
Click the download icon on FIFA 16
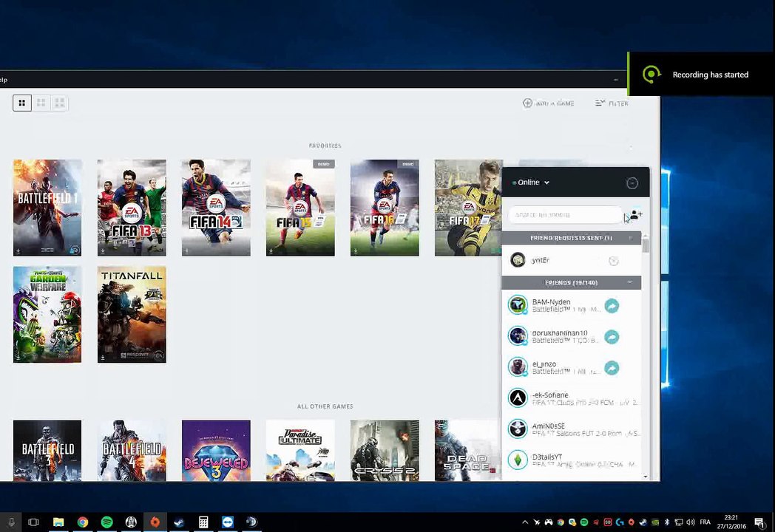356,251
